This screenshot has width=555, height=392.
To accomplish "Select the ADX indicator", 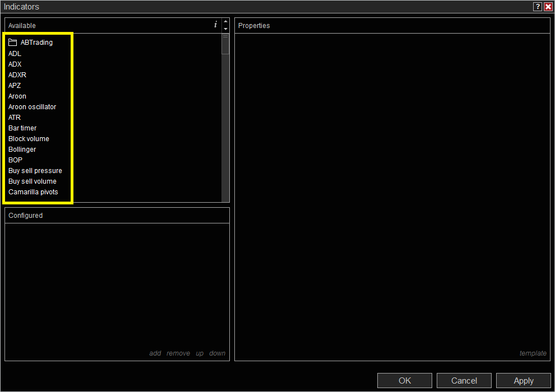I will pyautogui.click(x=15, y=64).
